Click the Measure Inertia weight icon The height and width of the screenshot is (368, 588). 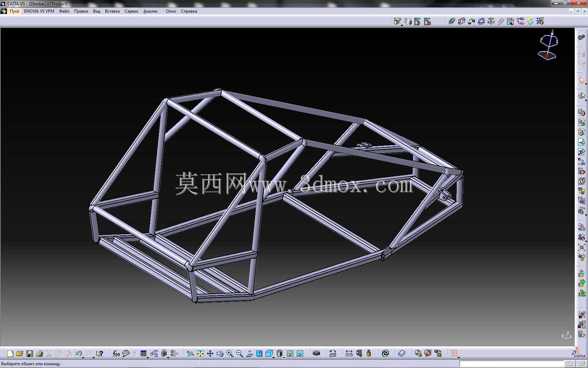coord(369,353)
